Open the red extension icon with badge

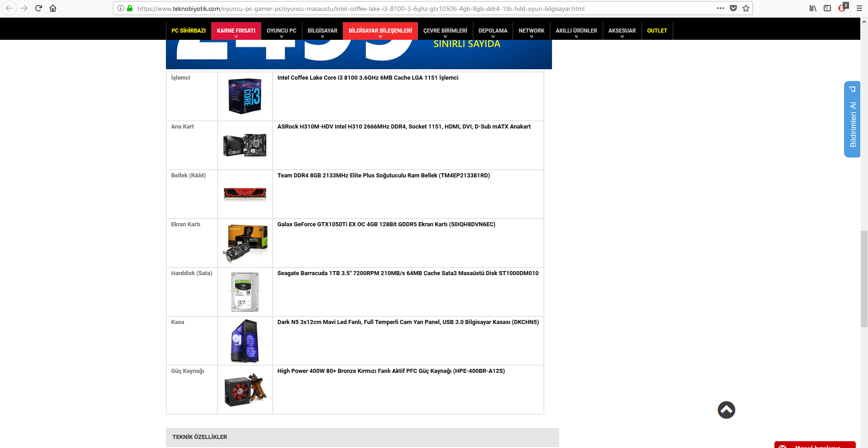[843, 7]
